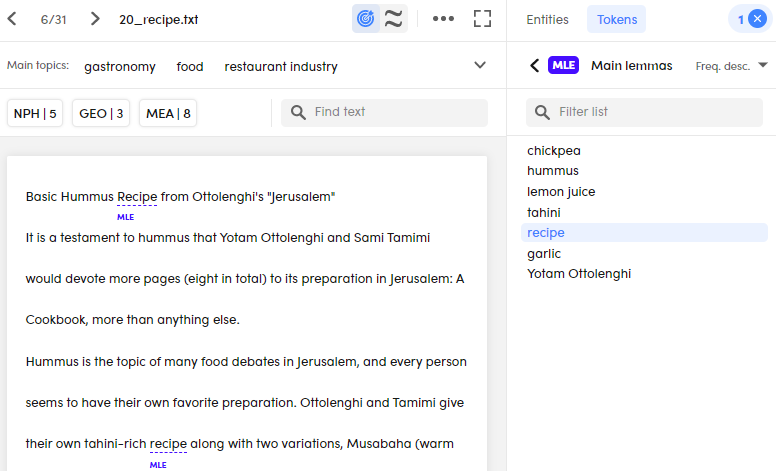Viewport: 776px width, 471px height.
Task: Toggle the wavy similarity view icon
Action: coord(394,19)
